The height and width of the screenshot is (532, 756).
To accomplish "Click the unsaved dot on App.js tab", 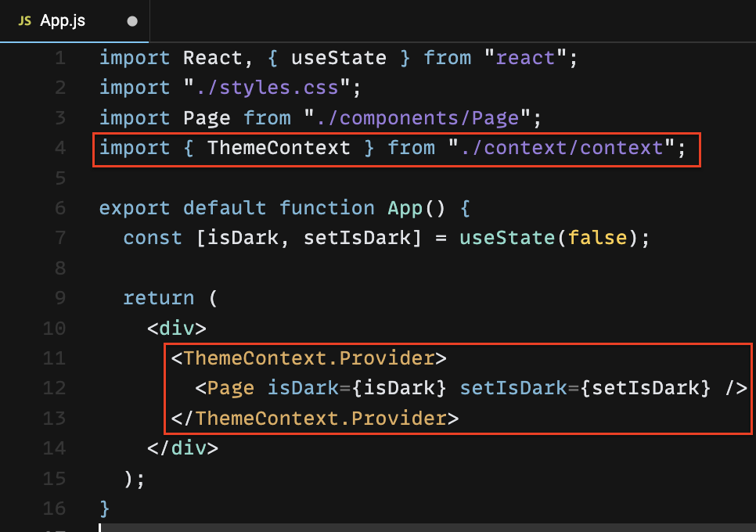I will [132, 21].
